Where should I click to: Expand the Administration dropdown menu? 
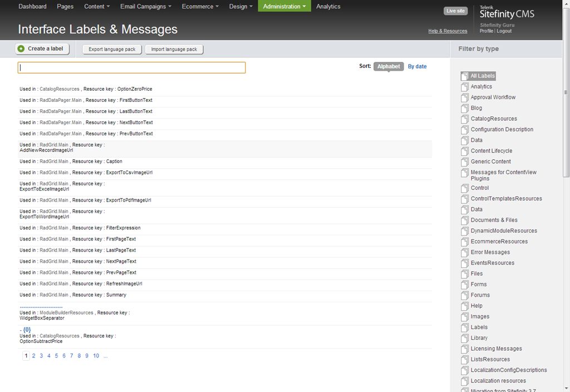284,7
